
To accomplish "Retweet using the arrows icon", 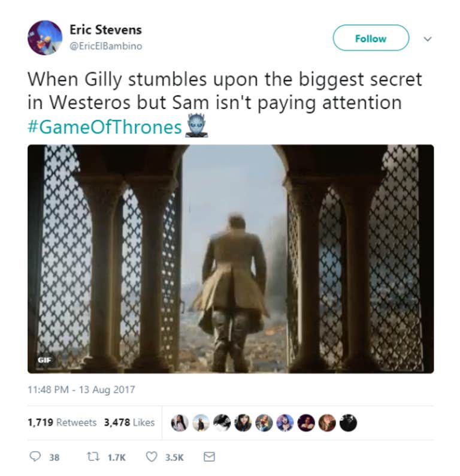I will [93, 456].
